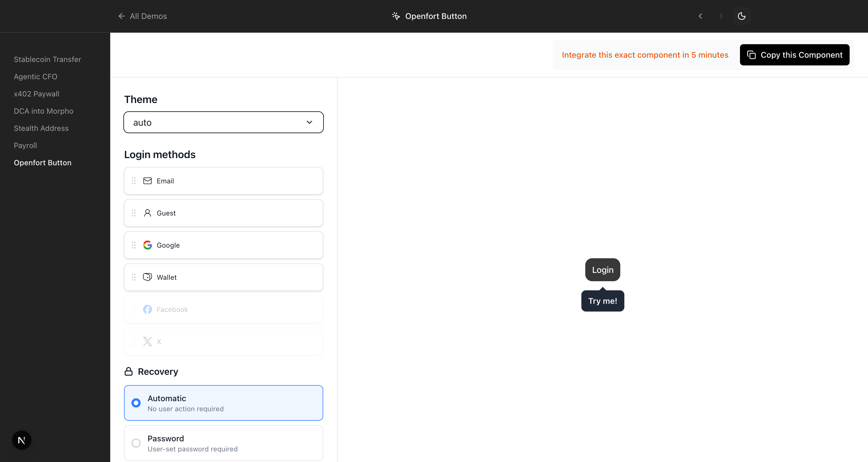Click the Wallet method icon
This screenshot has width=868, height=462.
click(x=147, y=277)
